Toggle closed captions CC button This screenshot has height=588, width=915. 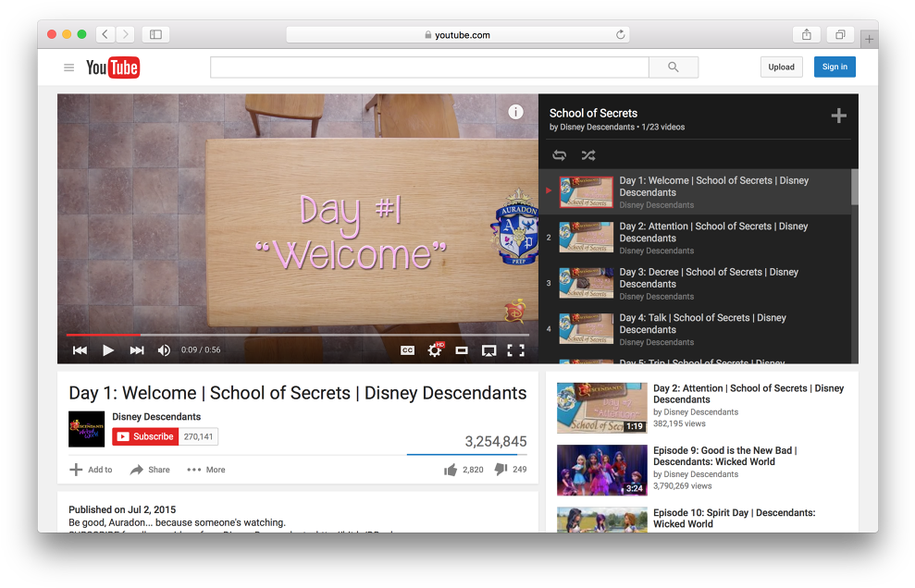[x=407, y=350]
